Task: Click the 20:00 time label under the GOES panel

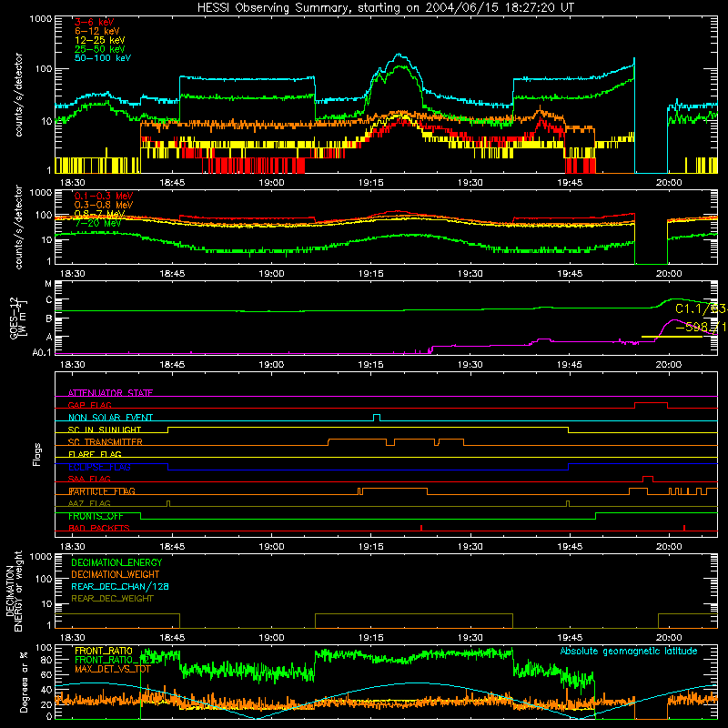Action: [669, 365]
